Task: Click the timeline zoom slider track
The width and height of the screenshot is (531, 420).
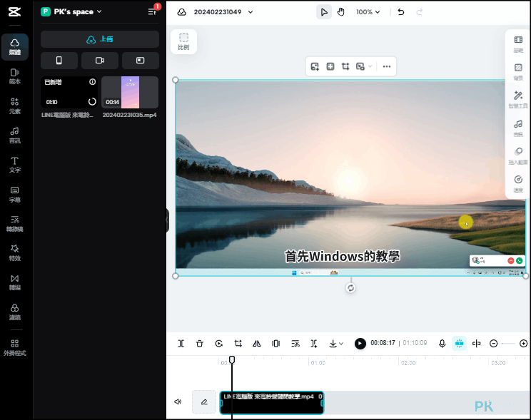Action: tap(508, 344)
